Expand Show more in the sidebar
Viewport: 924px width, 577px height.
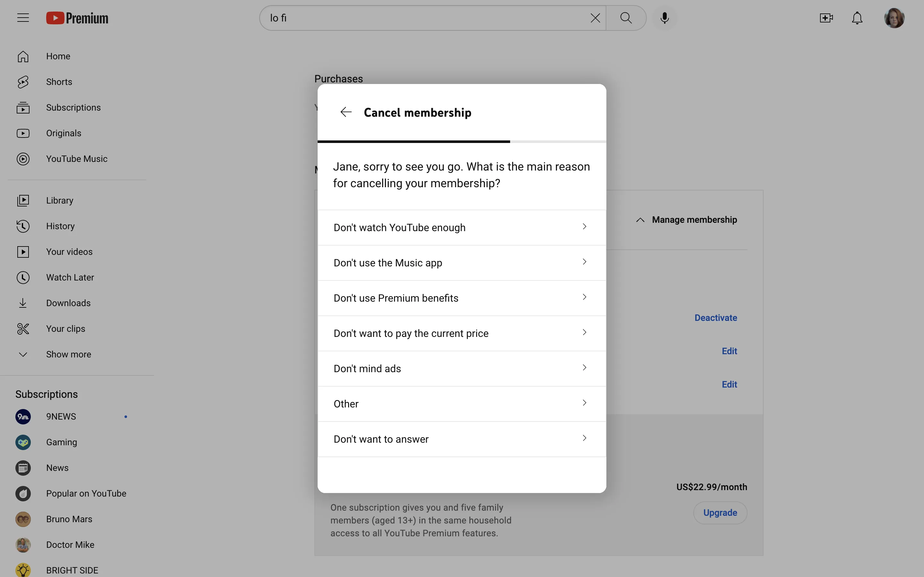(x=68, y=354)
